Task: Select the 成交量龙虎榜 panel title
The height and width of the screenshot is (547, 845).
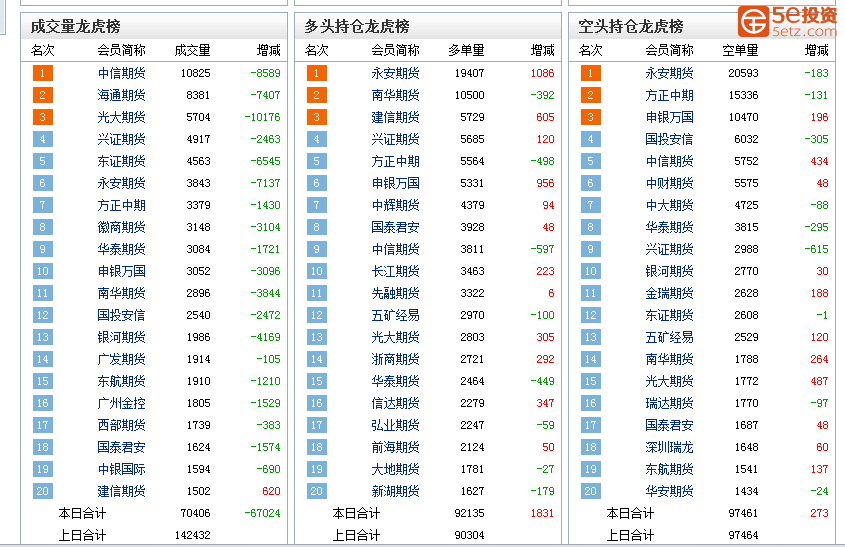Action: pos(75,26)
